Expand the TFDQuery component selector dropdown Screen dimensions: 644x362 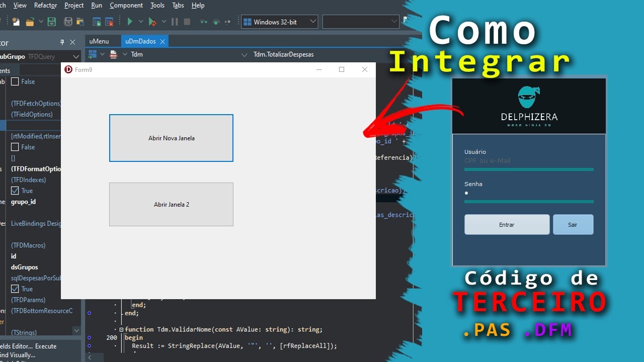(75, 57)
